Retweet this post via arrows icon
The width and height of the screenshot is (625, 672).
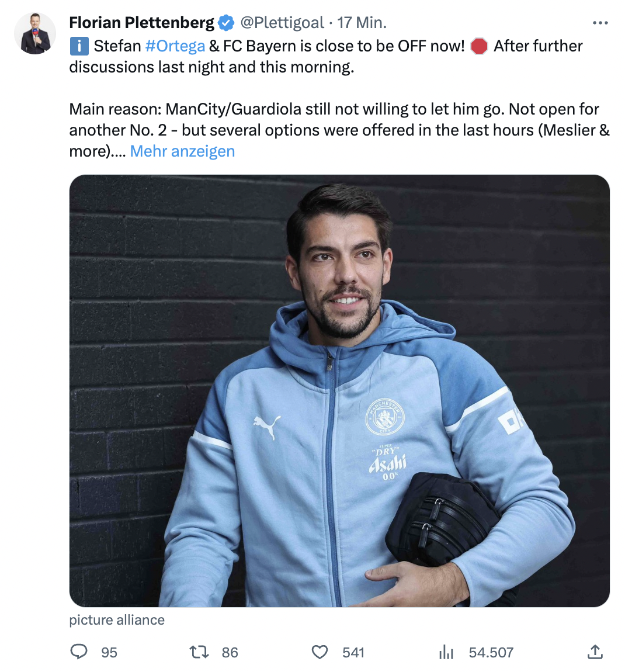point(199,652)
